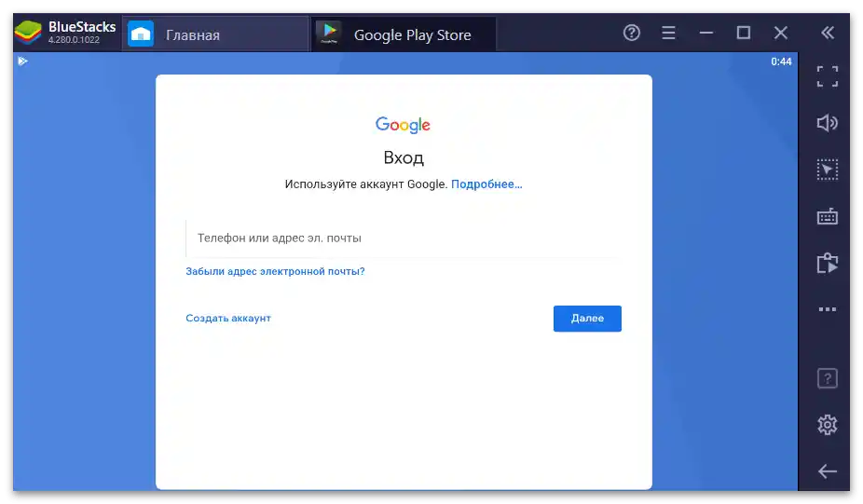
Task: Open the Подробнее link
Action: pos(486,184)
